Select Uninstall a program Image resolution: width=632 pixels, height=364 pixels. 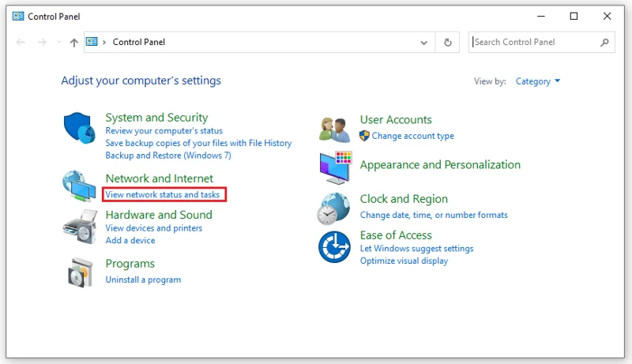(x=143, y=280)
